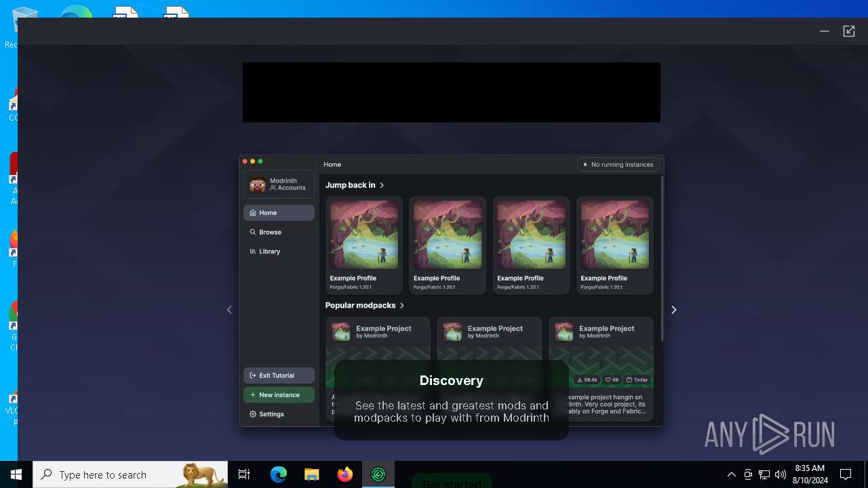Open Browse in the sidebar
The image size is (868, 488).
[x=279, y=232]
